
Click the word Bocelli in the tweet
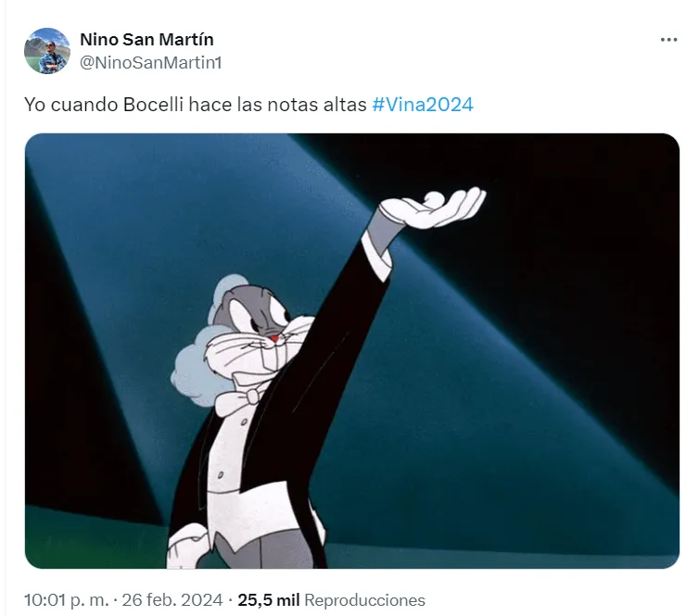[x=153, y=105]
